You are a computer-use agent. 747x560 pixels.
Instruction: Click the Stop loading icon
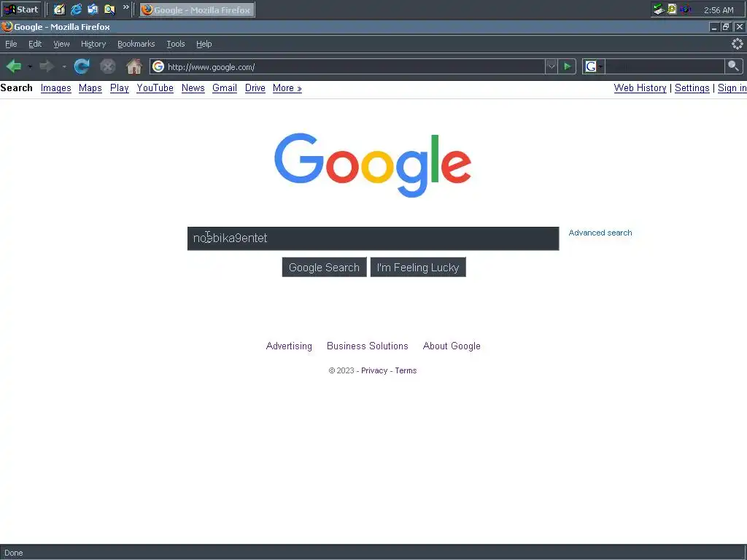pyautogui.click(x=108, y=66)
